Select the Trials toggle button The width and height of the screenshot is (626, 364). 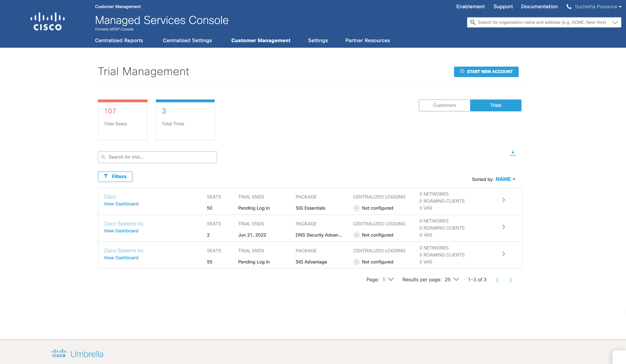pyautogui.click(x=496, y=105)
